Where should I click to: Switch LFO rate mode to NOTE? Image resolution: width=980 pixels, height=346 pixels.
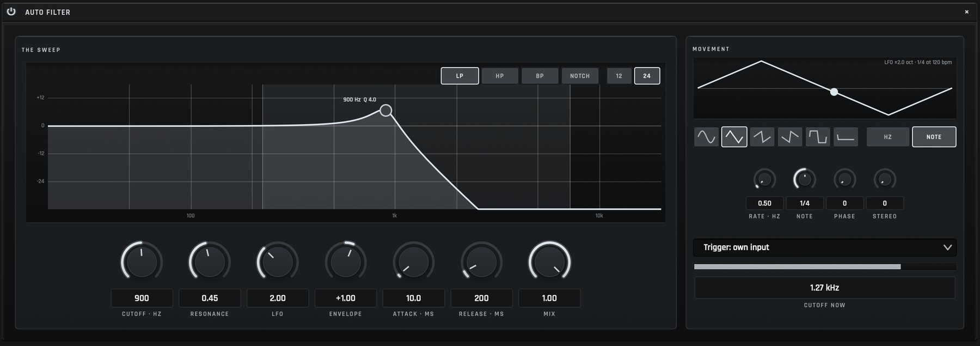coord(934,137)
